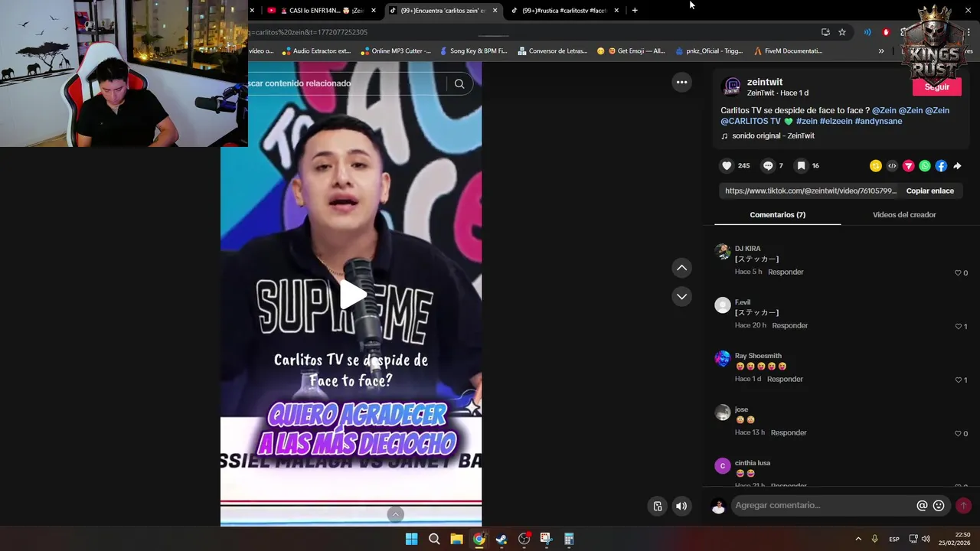Show hidden system tray icons

[x=858, y=539]
